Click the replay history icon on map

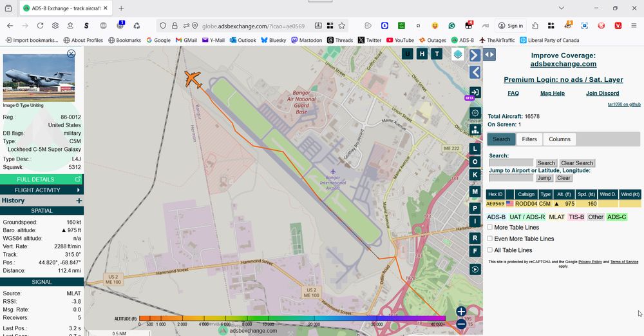click(x=475, y=270)
